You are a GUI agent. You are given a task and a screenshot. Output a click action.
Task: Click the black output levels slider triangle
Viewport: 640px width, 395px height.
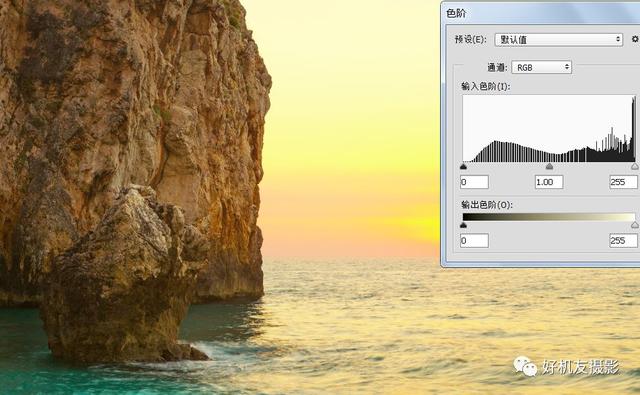463,225
